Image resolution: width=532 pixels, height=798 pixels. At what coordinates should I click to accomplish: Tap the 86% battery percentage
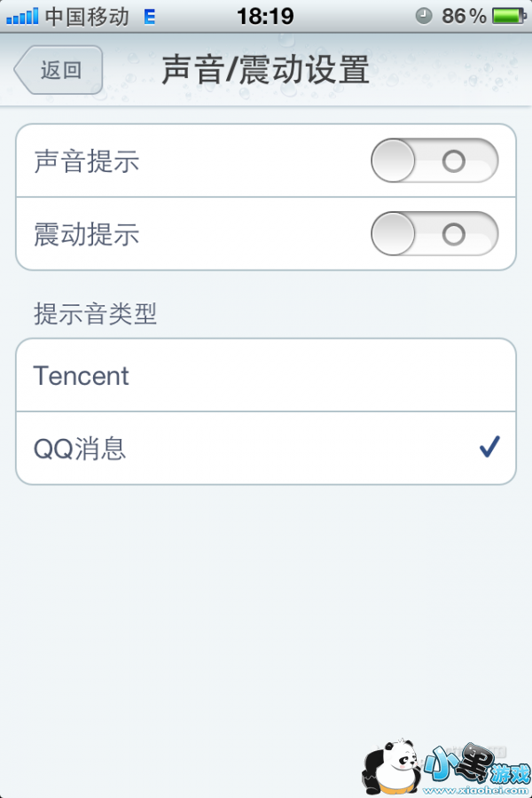464,16
